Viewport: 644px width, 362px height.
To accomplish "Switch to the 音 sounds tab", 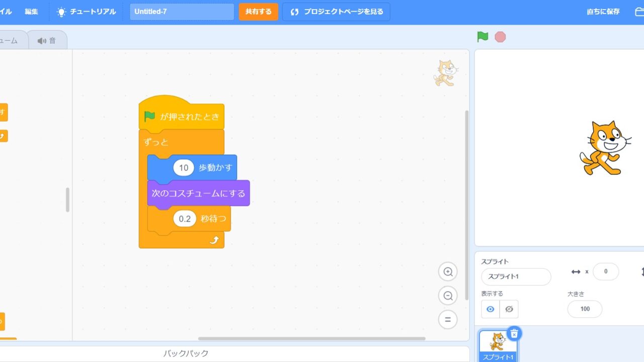I will (47, 40).
